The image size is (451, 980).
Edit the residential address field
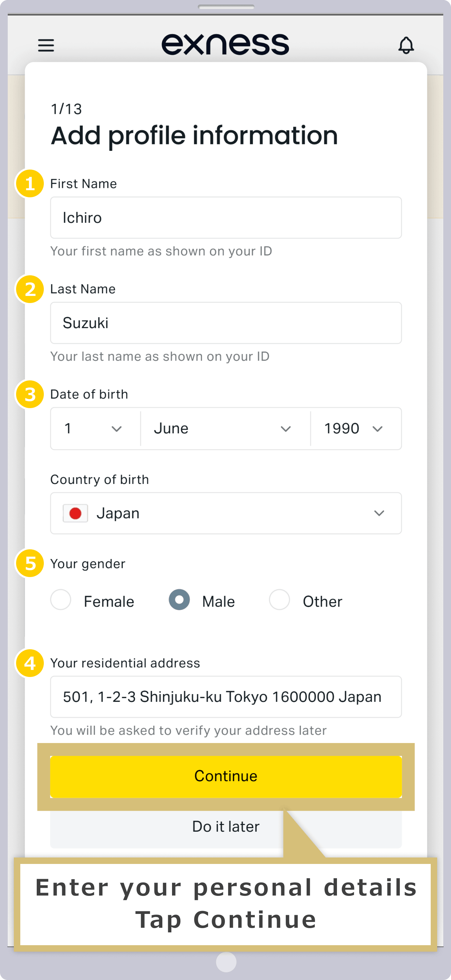click(226, 697)
